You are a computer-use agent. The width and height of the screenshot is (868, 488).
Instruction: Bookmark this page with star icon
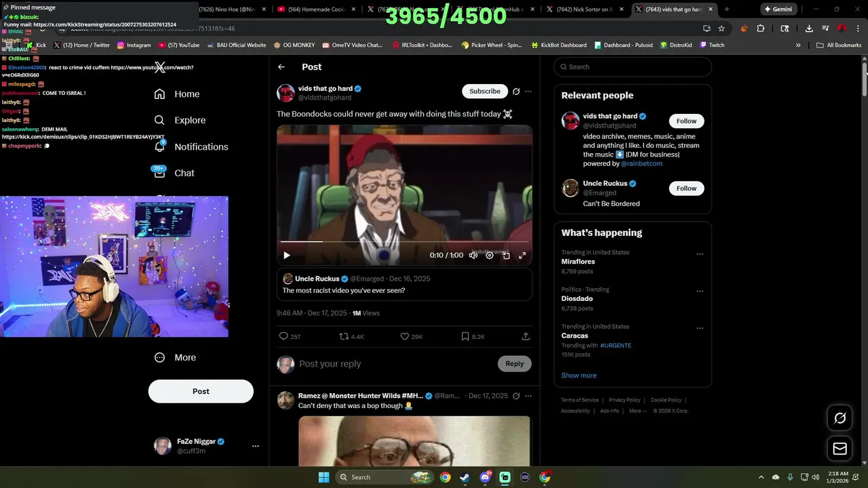pos(722,28)
